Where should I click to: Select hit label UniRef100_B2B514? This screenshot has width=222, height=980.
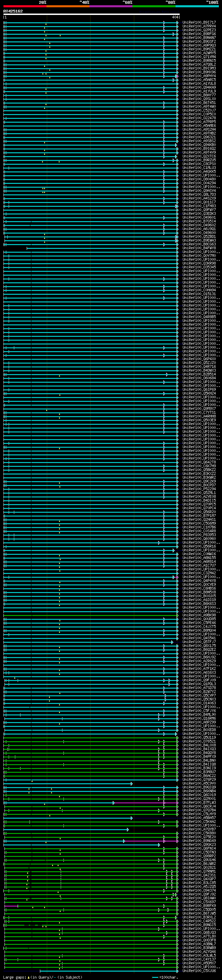199,374
